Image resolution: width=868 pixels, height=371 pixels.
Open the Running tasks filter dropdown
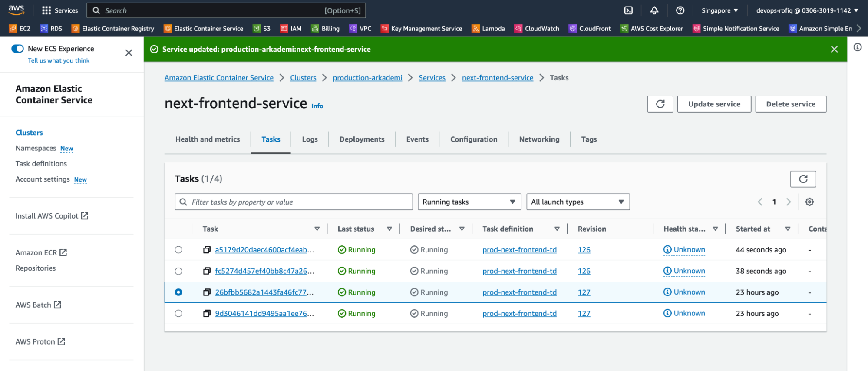point(469,202)
